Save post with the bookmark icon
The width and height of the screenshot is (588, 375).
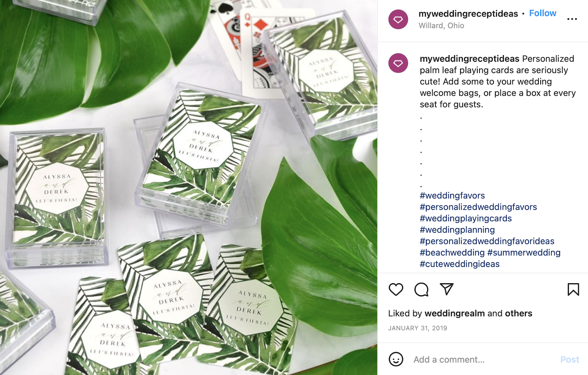[x=573, y=289]
